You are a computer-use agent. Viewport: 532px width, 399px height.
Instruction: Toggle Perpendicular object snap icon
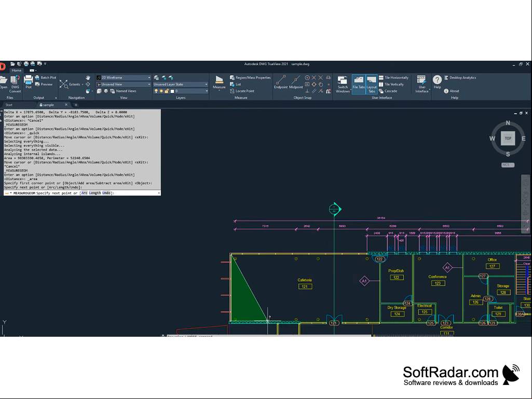coord(307,91)
